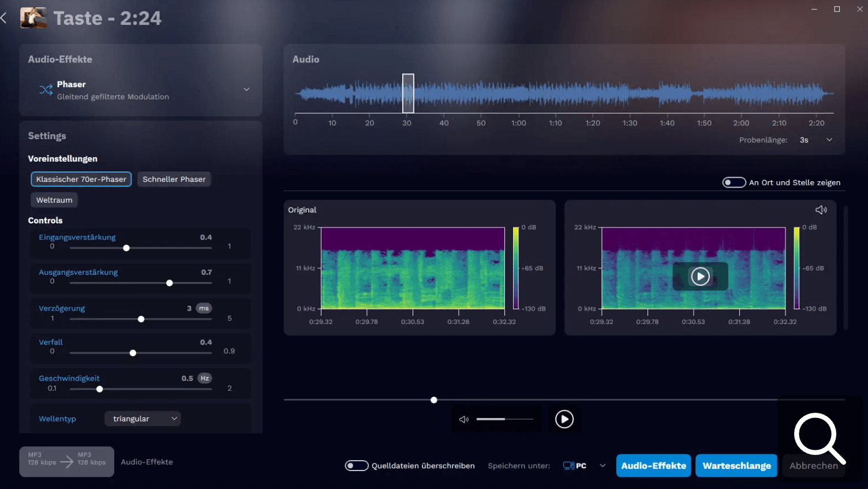Choose the 'Weltraum' preset

54,200
